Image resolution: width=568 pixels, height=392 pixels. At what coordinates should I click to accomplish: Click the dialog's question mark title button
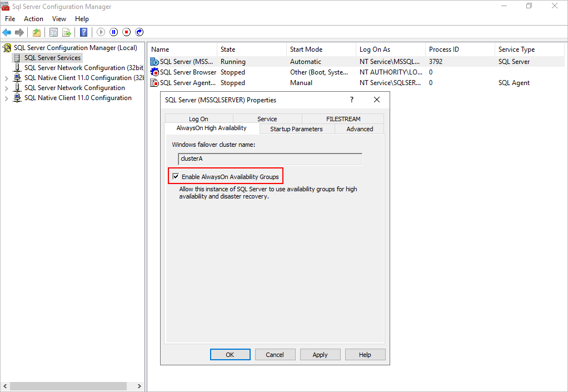(352, 100)
